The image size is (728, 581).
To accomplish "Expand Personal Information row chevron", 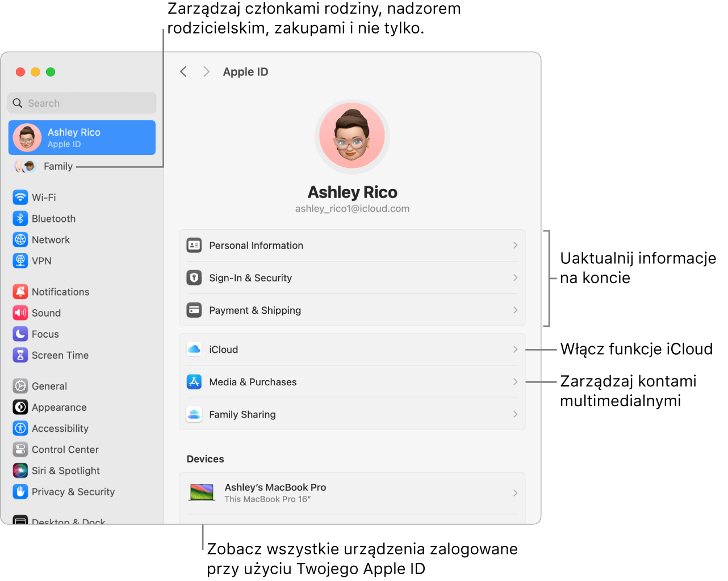I will pos(515,245).
